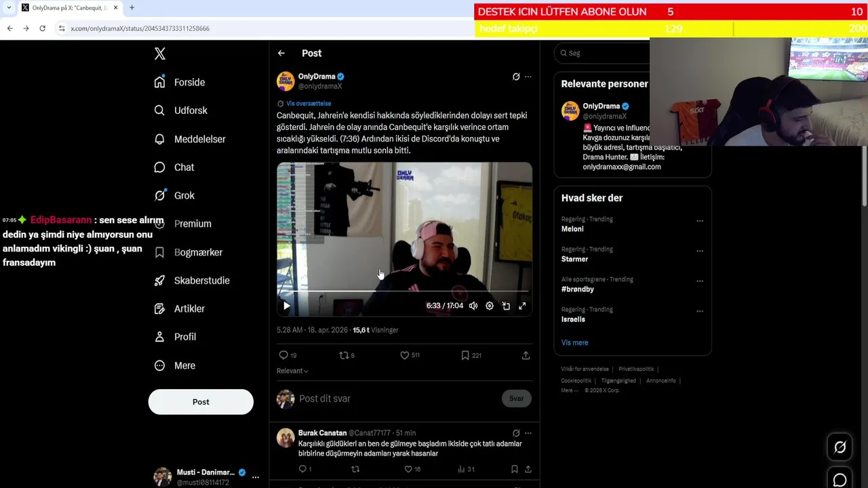Open OnlyDrama in Relevante personer

click(601, 106)
